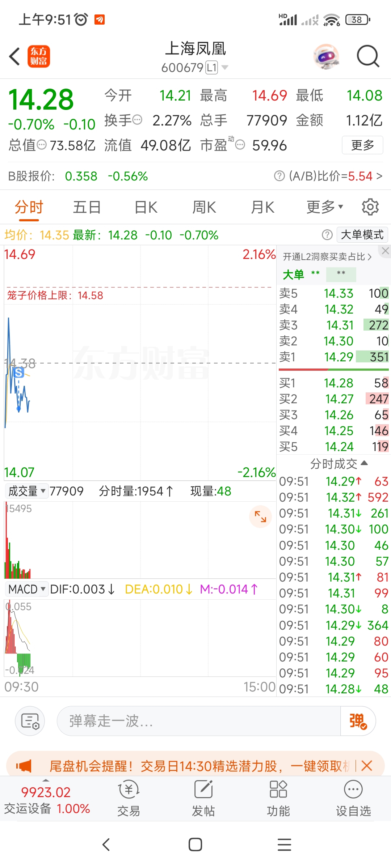Image resolution: width=391 pixels, height=868 pixels.
Task: Open chart settings gear icon
Action: point(370,207)
